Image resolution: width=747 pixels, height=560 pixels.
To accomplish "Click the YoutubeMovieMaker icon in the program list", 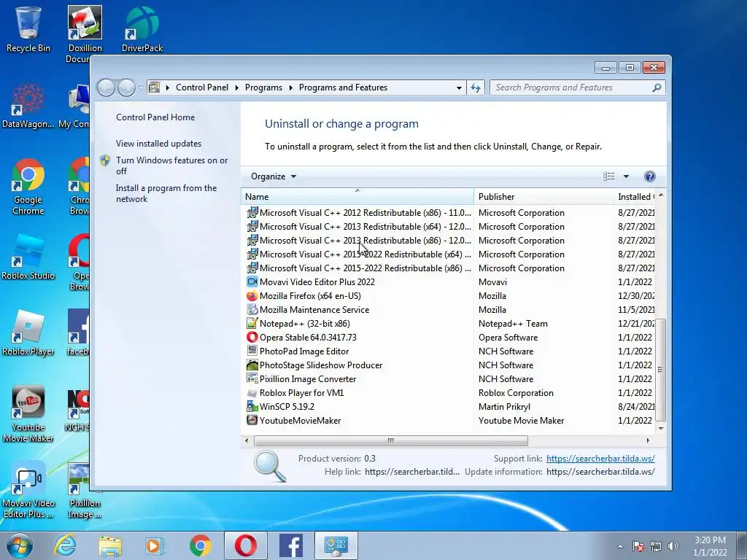I will 252,420.
